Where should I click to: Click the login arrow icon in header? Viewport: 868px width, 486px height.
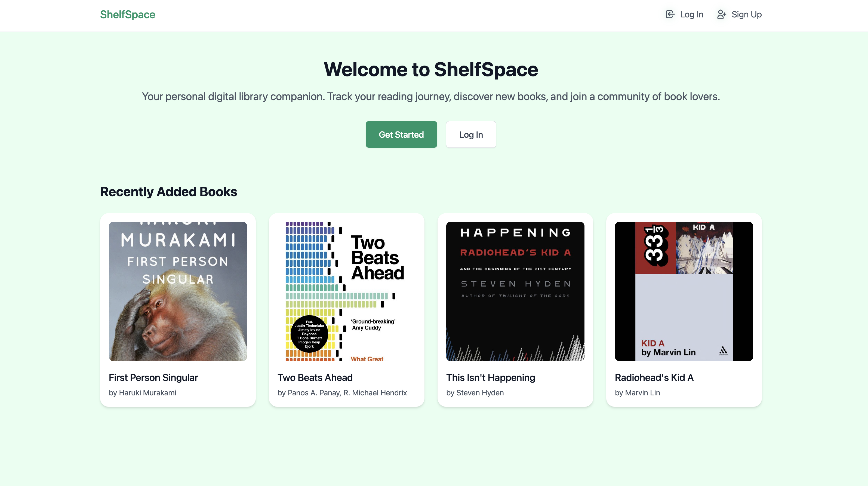pyautogui.click(x=670, y=14)
